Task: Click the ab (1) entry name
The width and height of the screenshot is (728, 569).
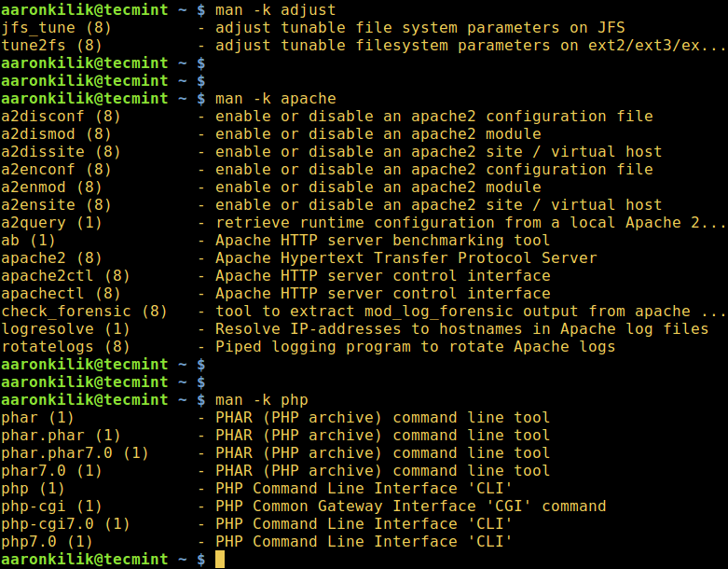Action: (x=28, y=240)
